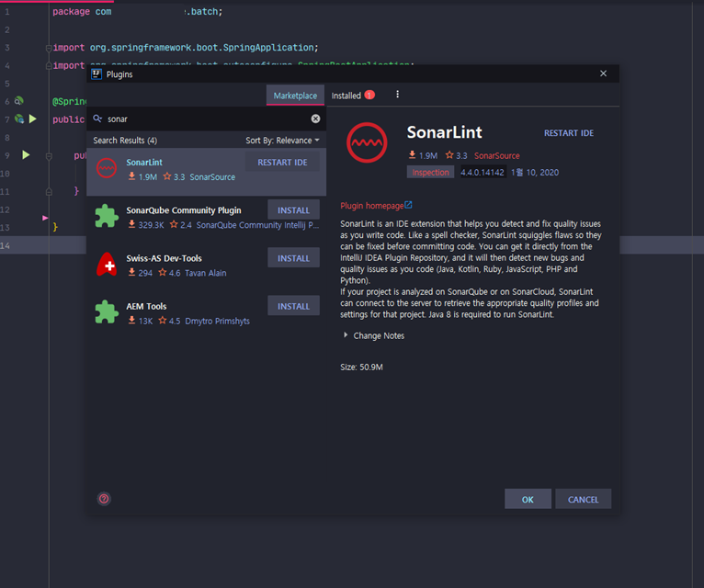Select the AEM Tools title
The width and height of the screenshot is (704, 588).
(146, 306)
